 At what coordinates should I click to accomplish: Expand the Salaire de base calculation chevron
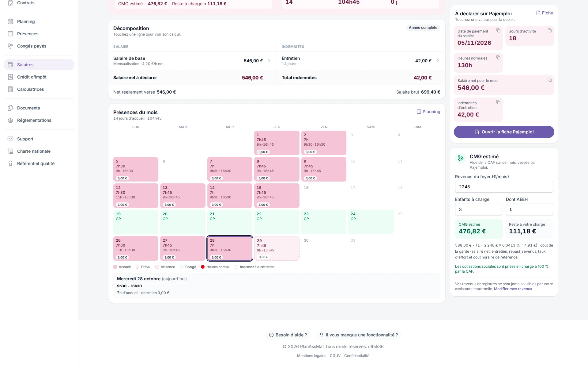pos(269,61)
